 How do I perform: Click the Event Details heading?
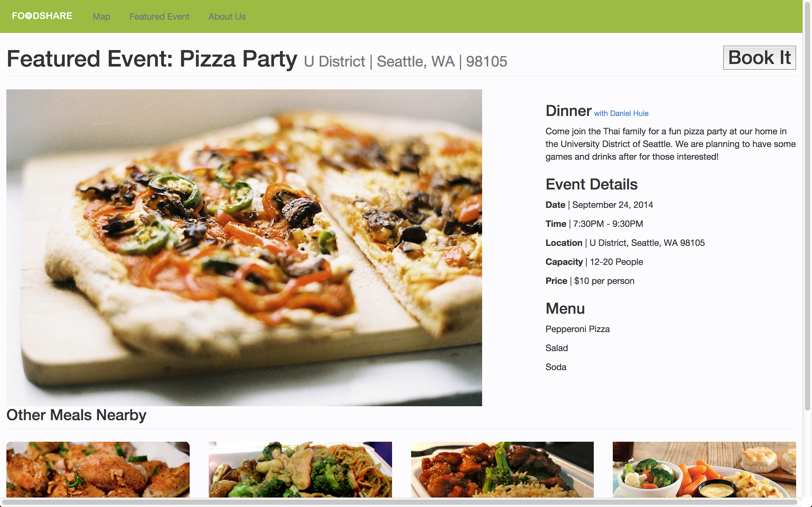[x=591, y=184]
